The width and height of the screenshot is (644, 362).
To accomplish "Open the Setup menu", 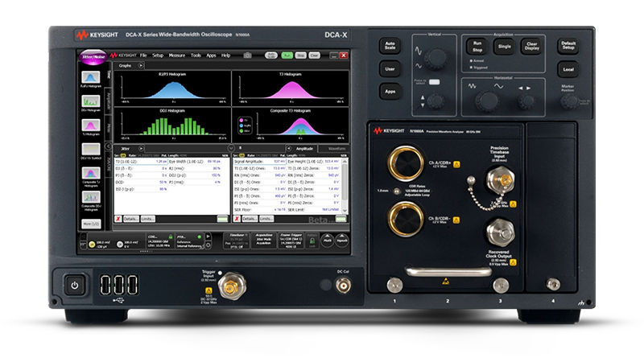I will [158, 56].
